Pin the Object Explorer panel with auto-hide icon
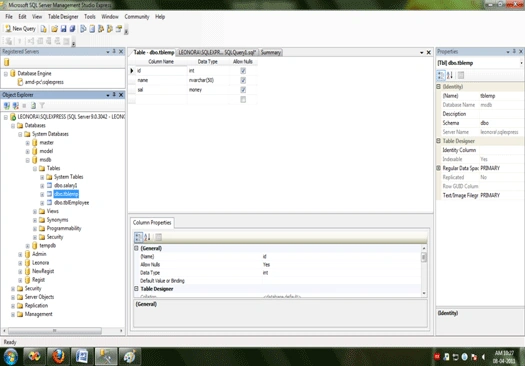This screenshot has width=525, height=366. tap(114, 95)
